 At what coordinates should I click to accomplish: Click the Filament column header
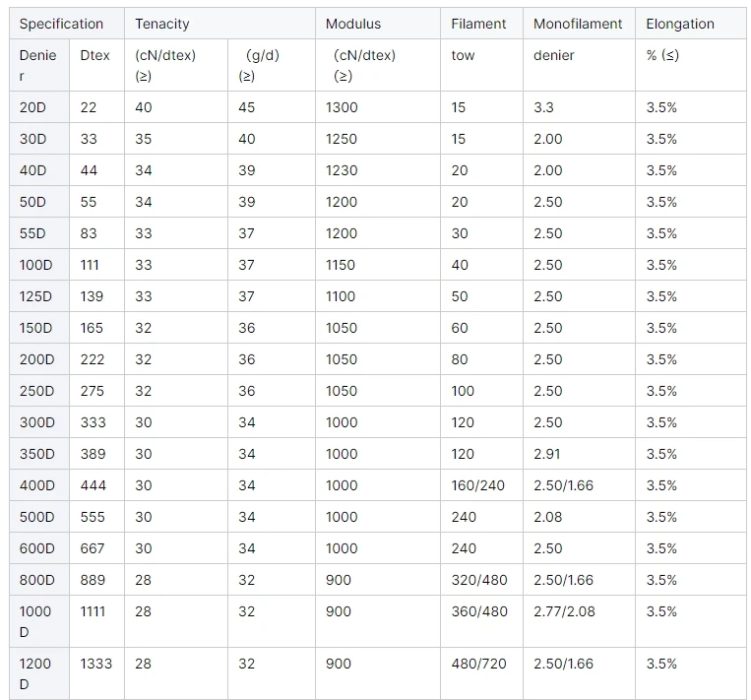tap(478, 24)
